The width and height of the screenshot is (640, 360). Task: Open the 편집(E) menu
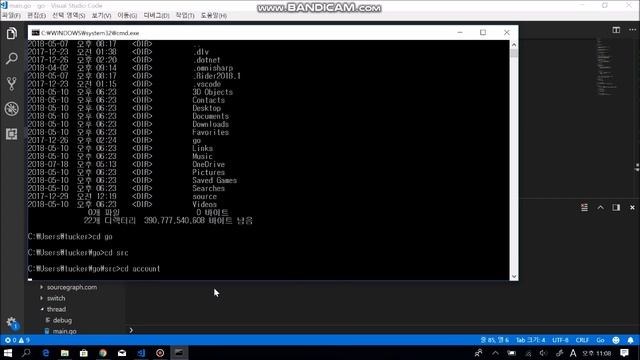coord(36,16)
